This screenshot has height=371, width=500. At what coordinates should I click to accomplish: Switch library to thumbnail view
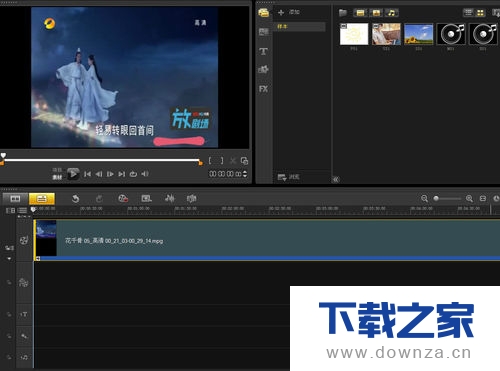point(480,13)
